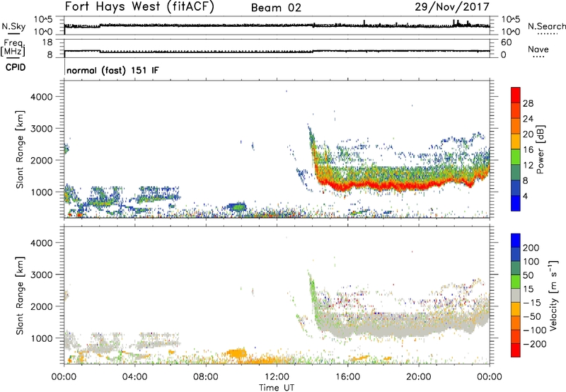
Task: Click the 'Fort Hays West (fitACF)' title
Action: pos(139,7)
